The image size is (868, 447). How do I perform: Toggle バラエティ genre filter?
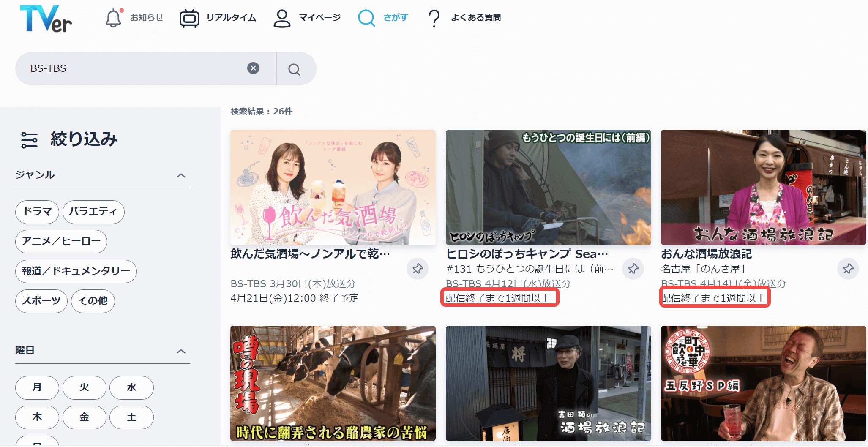tap(93, 212)
